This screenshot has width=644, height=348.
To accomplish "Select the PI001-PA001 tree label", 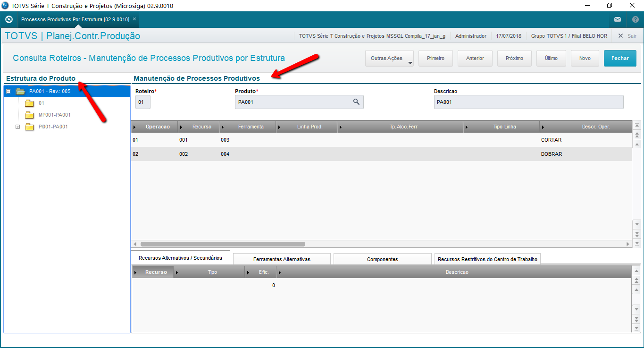I will tap(53, 127).
